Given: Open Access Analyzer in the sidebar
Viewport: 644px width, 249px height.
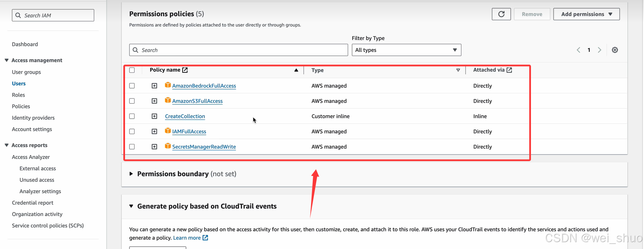Looking at the screenshot, I should [x=31, y=157].
